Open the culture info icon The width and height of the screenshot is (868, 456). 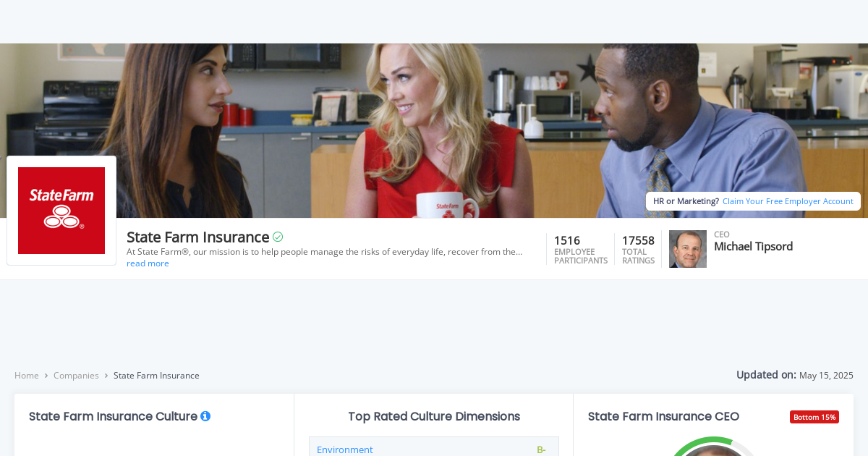(205, 416)
